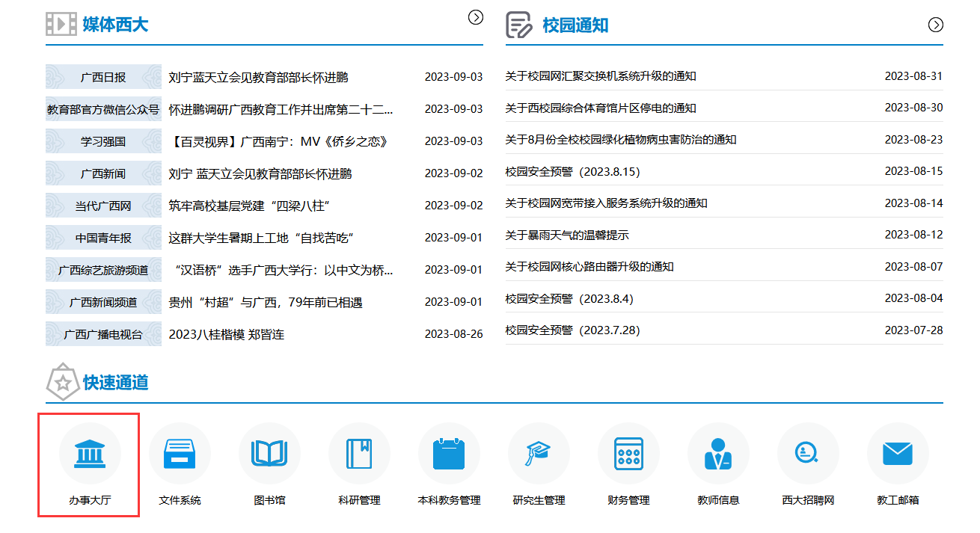Open the 西大招聘网 recruitment icon
The width and height of the screenshot is (980, 533).
coord(808,454)
